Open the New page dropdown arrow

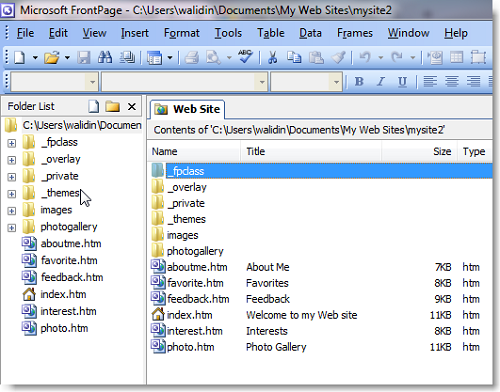pos(35,58)
